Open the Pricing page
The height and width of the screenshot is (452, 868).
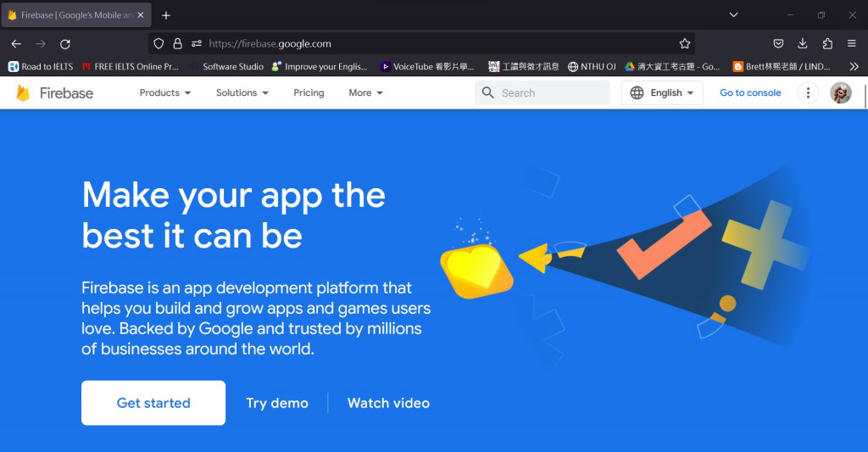(309, 92)
